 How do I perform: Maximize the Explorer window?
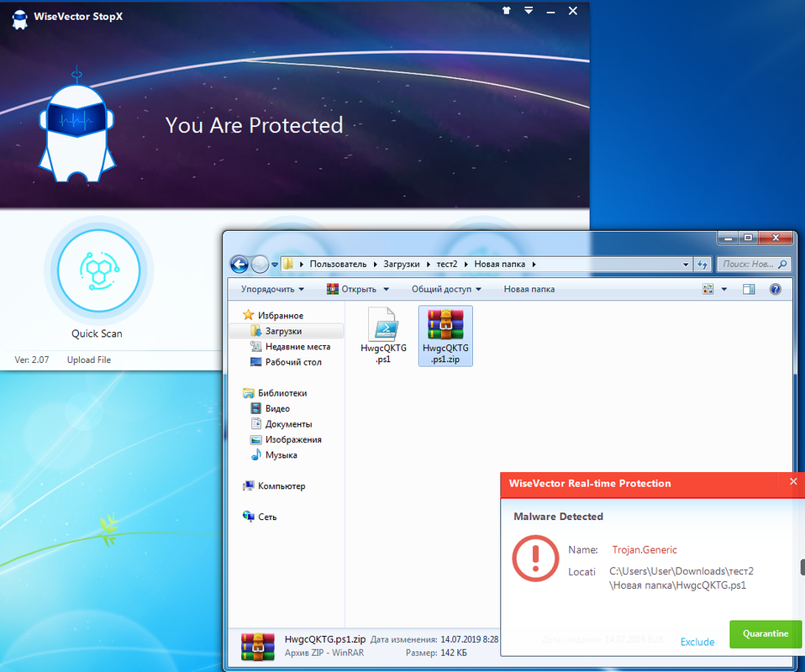[x=749, y=238]
